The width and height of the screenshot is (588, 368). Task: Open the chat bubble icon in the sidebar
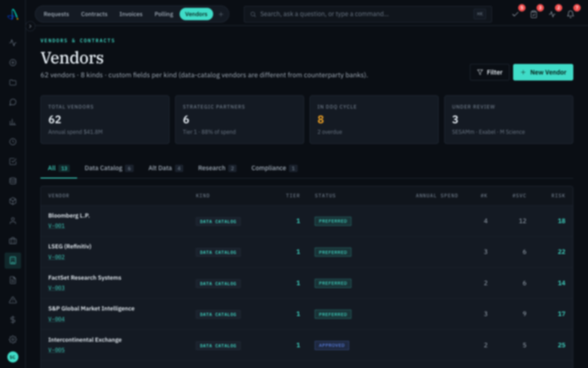pyautogui.click(x=13, y=102)
